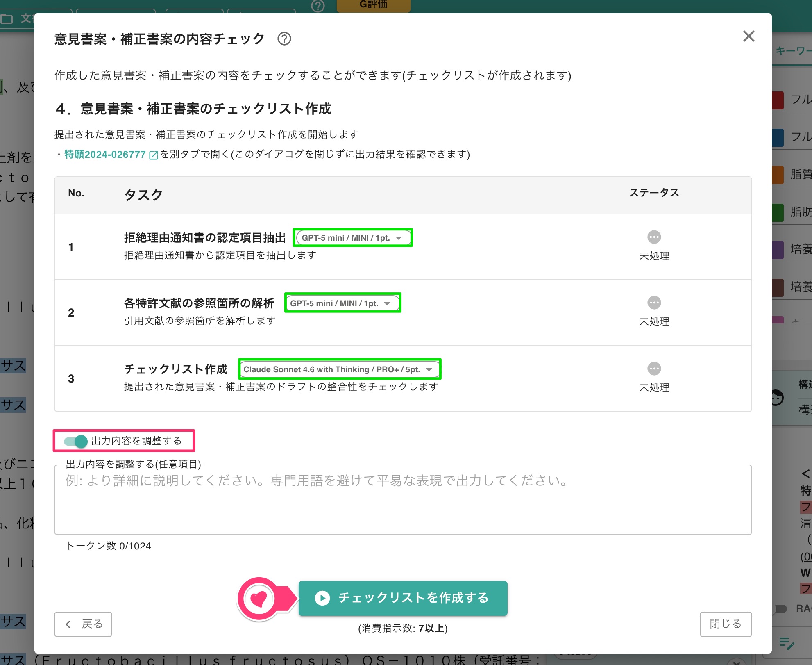Click the folder icon in background top-left
This screenshot has height=665, width=812.
7,18
